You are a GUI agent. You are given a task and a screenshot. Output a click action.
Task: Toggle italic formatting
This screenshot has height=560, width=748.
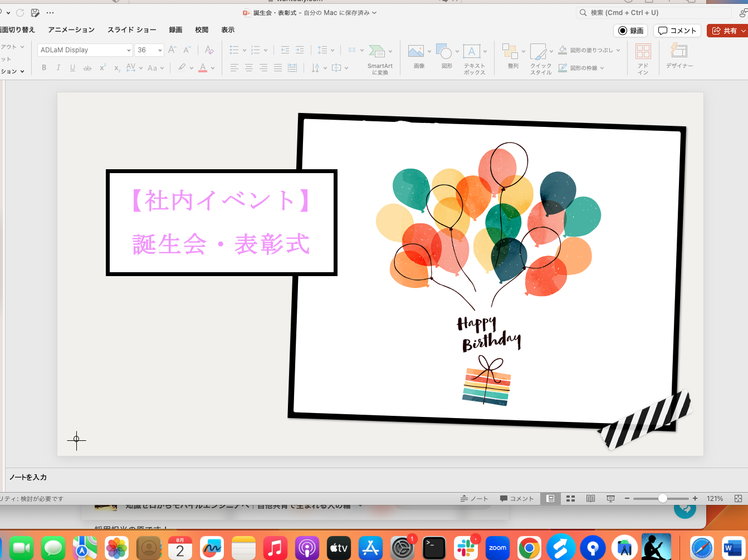[x=58, y=68]
